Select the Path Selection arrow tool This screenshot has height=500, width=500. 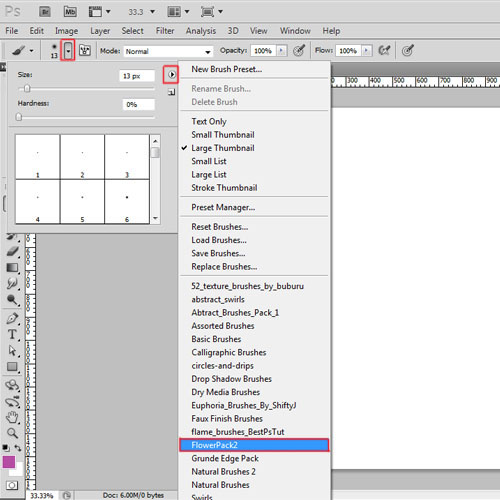13,350
